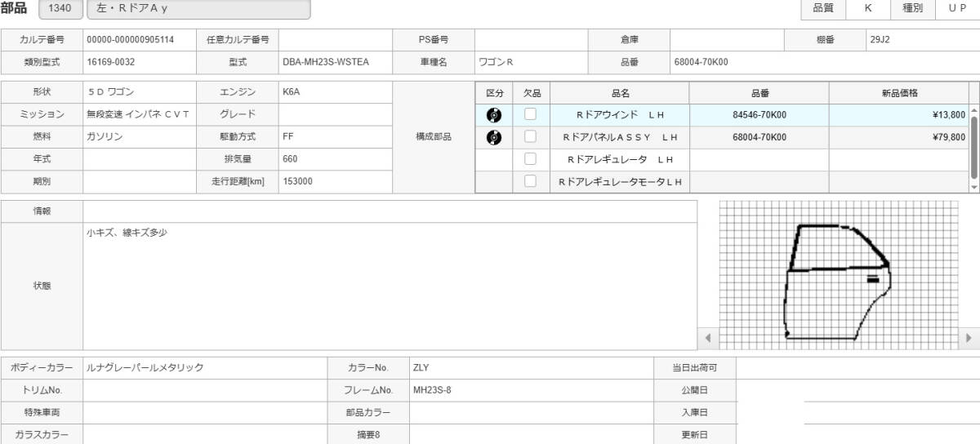Viewport: 980px width, 444px height.
Task: Click the disc icon in Rドアウインド row
Action: (494, 115)
